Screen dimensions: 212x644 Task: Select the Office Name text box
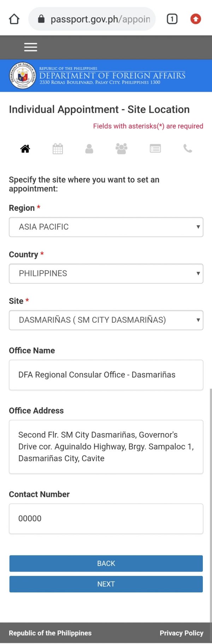(x=106, y=375)
